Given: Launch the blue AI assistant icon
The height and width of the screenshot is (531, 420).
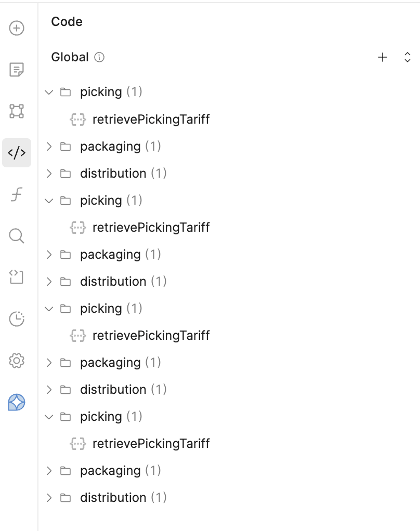Looking at the screenshot, I should tap(17, 402).
